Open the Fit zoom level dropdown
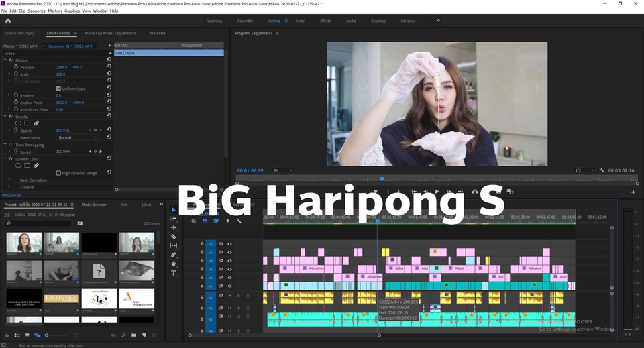Viewport: 644px width, 348px height. tap(282, 170)
